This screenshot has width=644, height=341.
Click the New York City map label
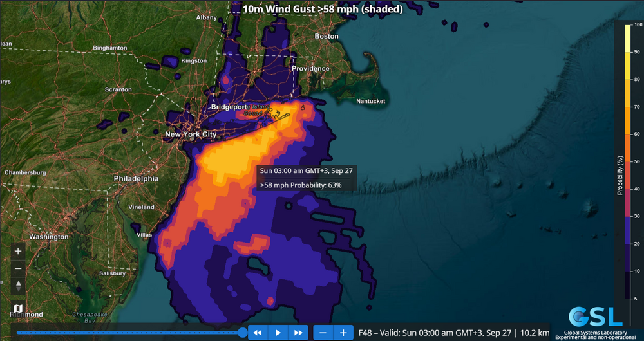point(191,134)
